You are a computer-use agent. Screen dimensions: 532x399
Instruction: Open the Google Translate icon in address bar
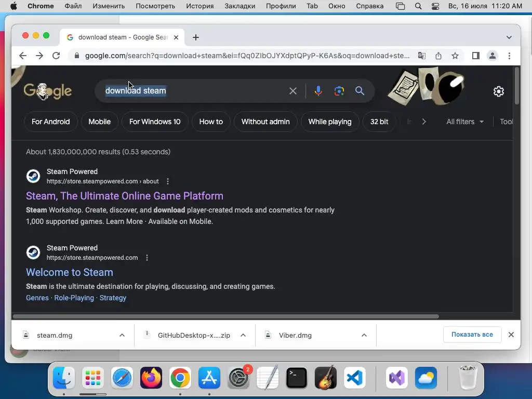(422, 56)
